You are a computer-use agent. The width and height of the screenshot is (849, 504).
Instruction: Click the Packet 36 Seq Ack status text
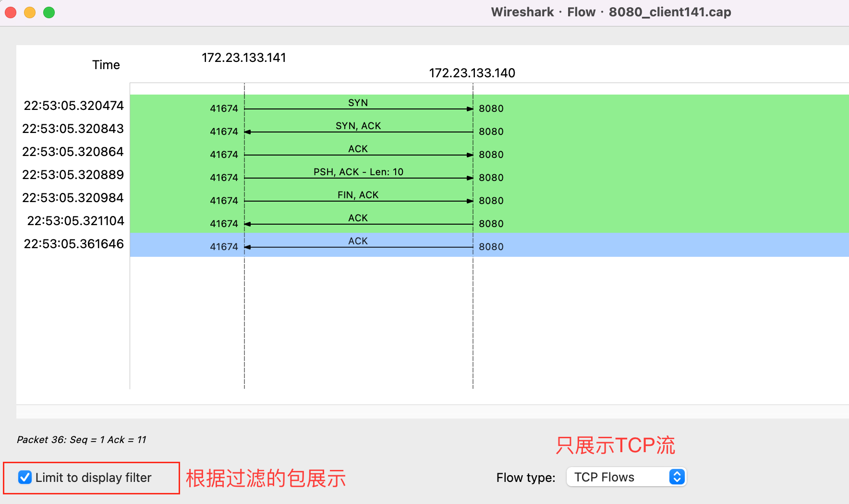coord(82,440)
